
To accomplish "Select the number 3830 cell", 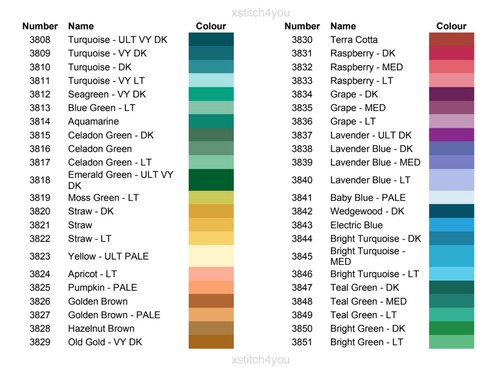I will pyautogui.click(x=302, y=40).
